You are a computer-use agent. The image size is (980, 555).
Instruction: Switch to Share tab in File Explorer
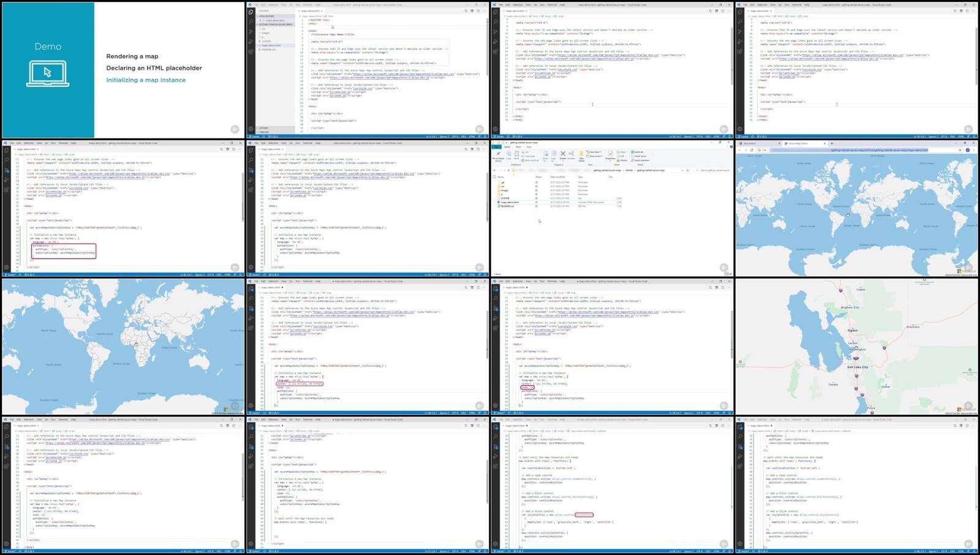[518, 147]
